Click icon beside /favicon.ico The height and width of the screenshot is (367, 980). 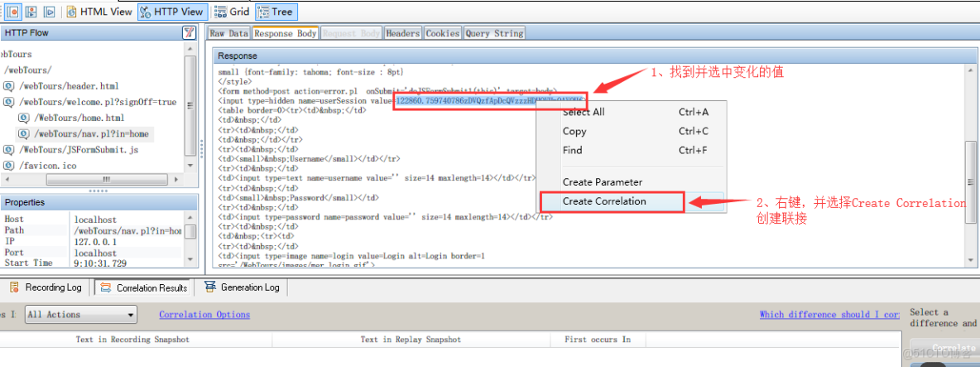9,166
